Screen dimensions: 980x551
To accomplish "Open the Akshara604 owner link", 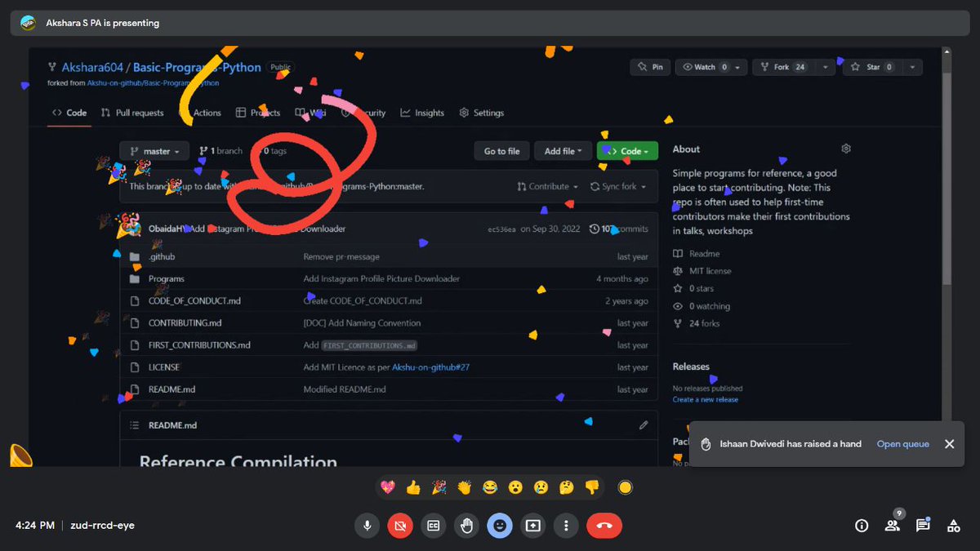I will [x=92, y=67].
